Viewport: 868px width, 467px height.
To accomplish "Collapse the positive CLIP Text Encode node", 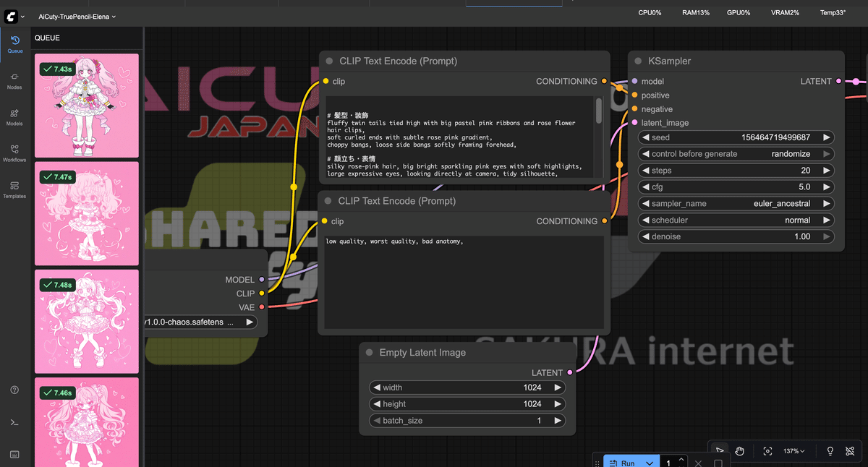I will click(328, 61).
